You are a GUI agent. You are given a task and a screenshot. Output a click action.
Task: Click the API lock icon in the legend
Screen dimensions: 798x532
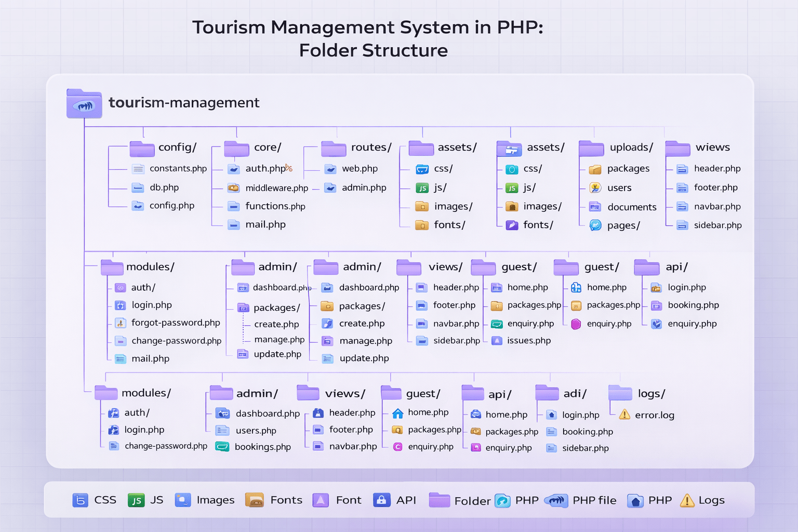(381, 500)
